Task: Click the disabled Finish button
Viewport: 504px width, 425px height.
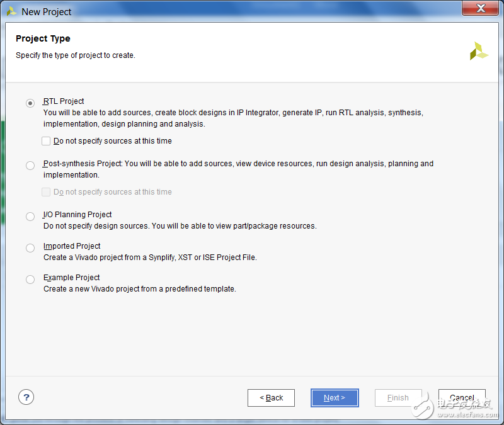Action: click(x=398, y=398)
